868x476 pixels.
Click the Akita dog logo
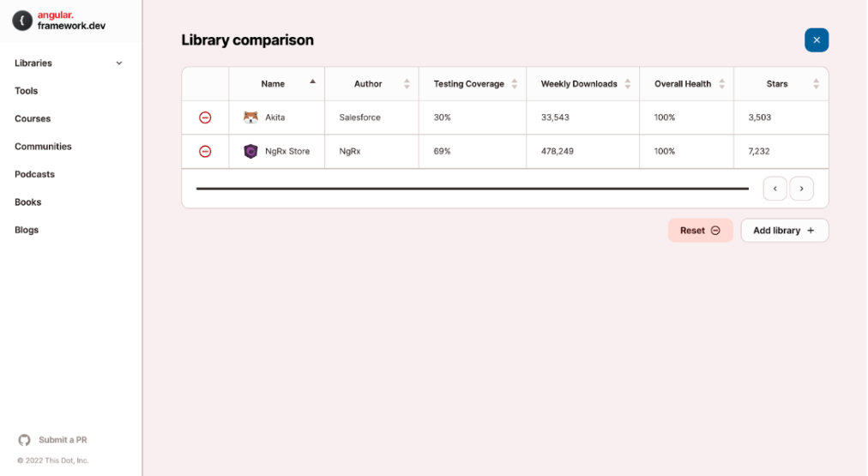pos(250,117)
